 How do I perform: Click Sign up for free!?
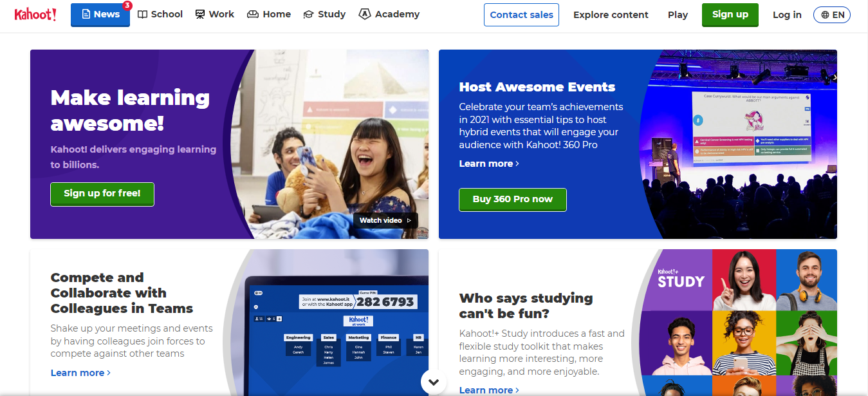coord(102,193)
